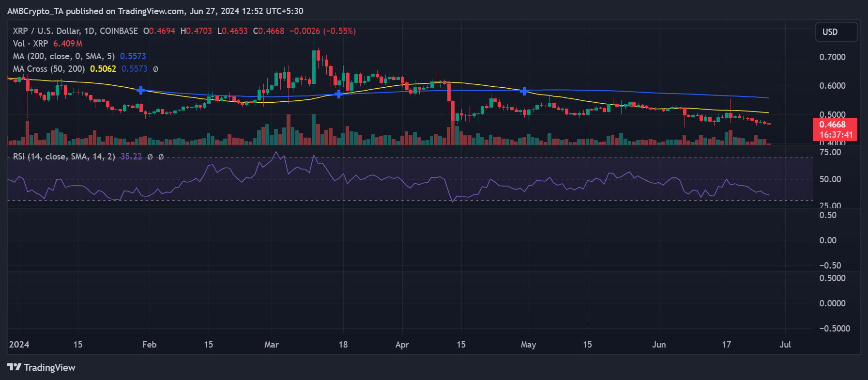This screenshot has width=868, height=380.
Task: Click the 75.00 RSI axis label
Action: pos(830,152)
